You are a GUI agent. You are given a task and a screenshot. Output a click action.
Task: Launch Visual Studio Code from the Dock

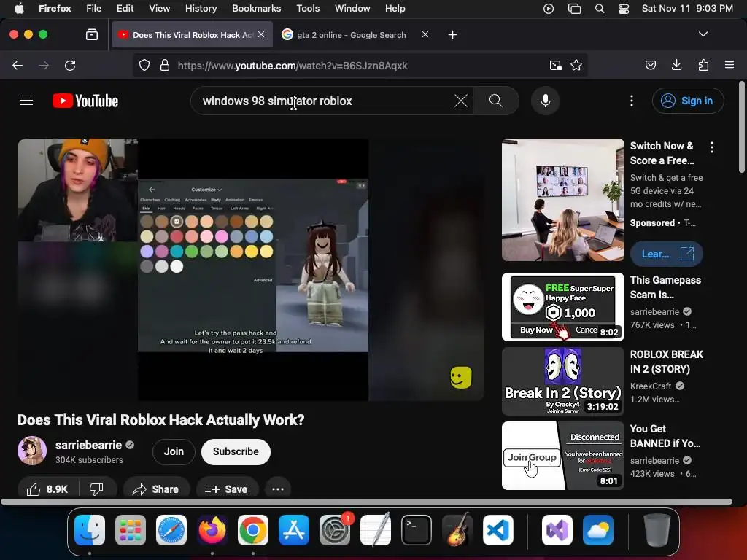pos(498,530)
